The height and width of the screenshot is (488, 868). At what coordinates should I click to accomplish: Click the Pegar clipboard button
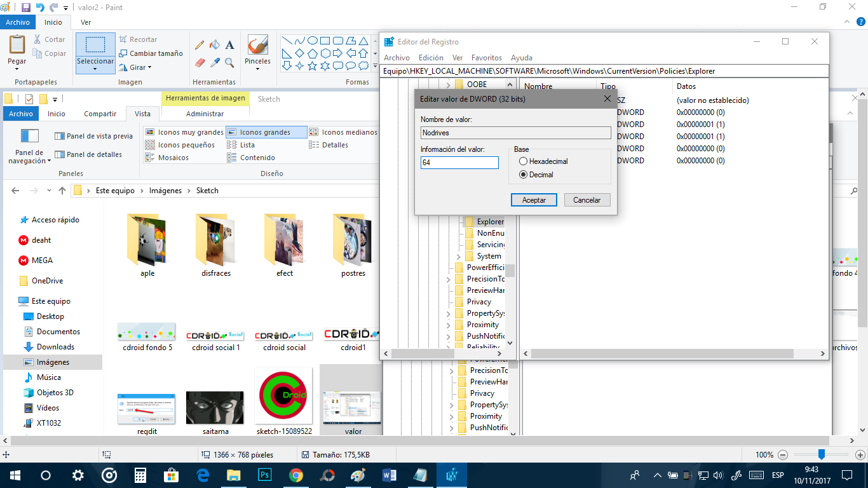17,50
